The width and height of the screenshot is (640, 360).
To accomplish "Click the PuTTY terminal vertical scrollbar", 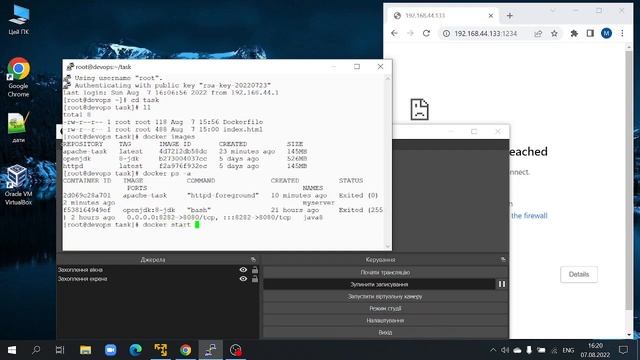I will point(388,162).
